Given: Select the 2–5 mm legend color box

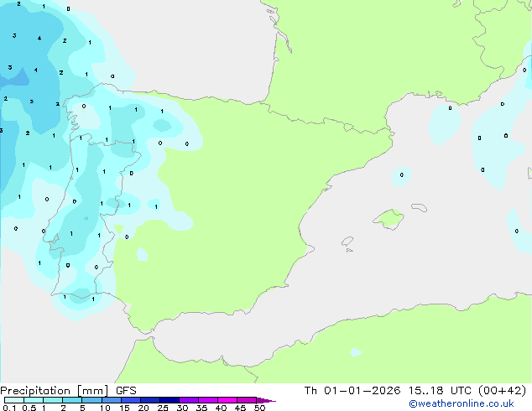Looking at the screenshot, I should tap(72, 400).
